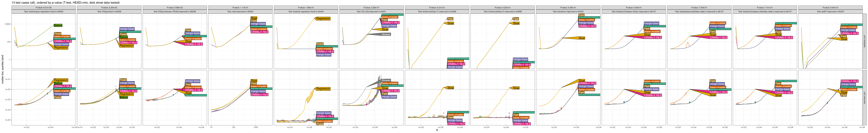Select the 'P.value: 9.21e-05' facet header

(44, 7)
